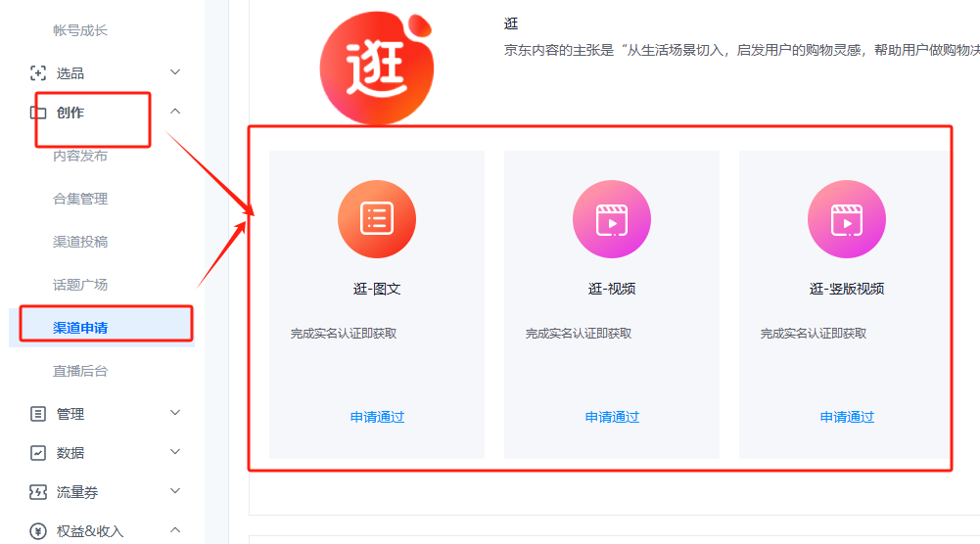Select 渠道申请 menu item
The height and width of the screenshot is (544, 980).
80,328
